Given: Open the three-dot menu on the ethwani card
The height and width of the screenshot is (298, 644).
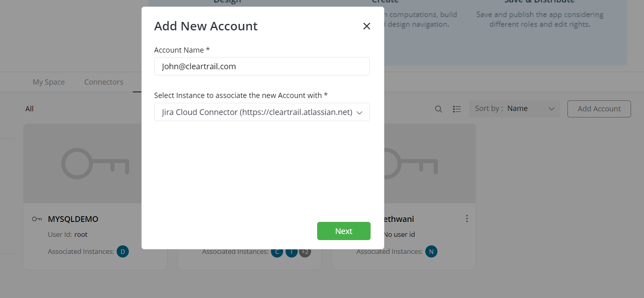Looking at the screenshot, I should [x=467, y=219].
